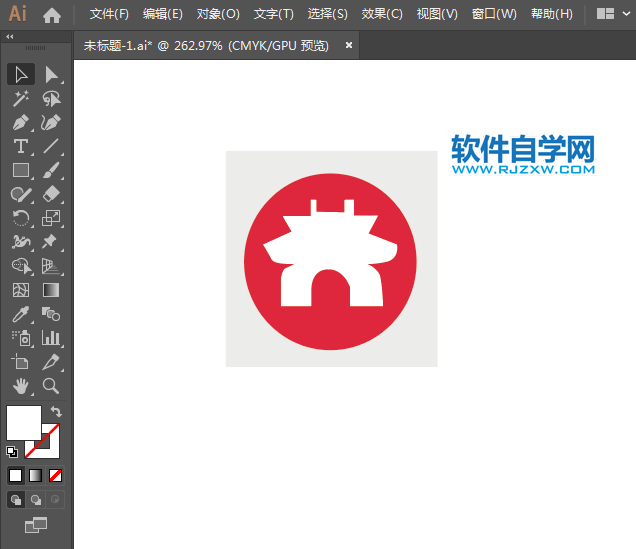
Task: Open the 帮助(H) menu
Action: click(x=552, y=14)
